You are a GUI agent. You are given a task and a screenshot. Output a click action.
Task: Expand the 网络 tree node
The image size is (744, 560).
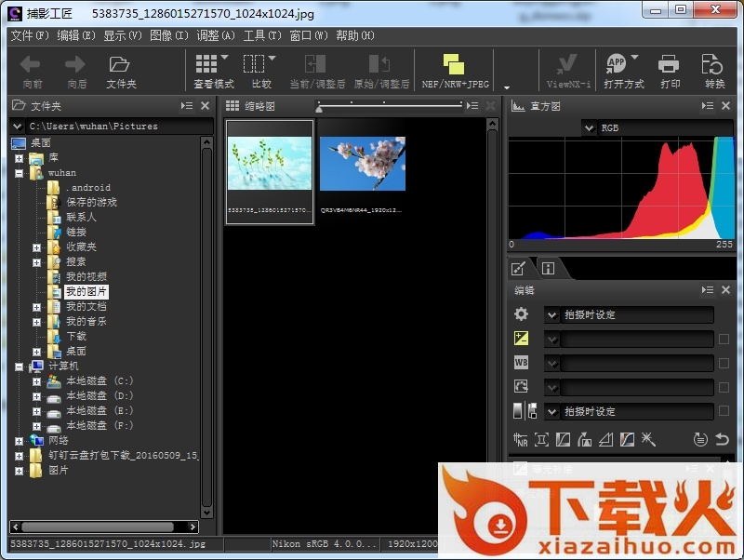pos(19,441)
